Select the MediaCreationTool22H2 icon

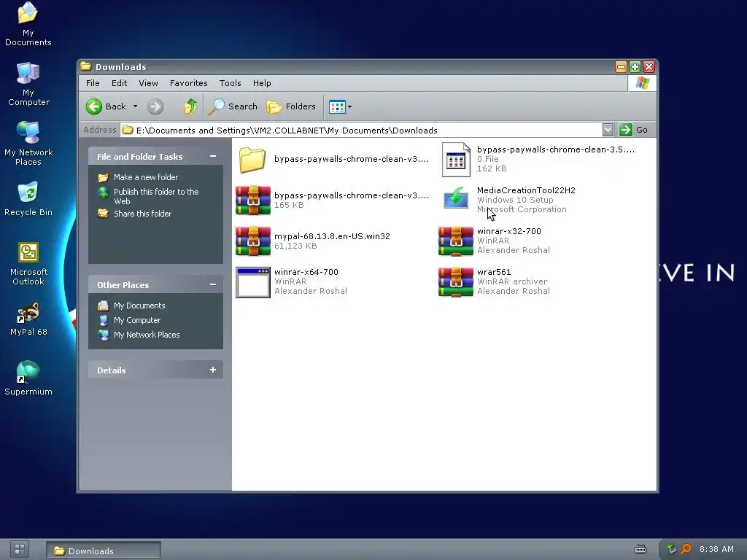click(x=456, y=198)
